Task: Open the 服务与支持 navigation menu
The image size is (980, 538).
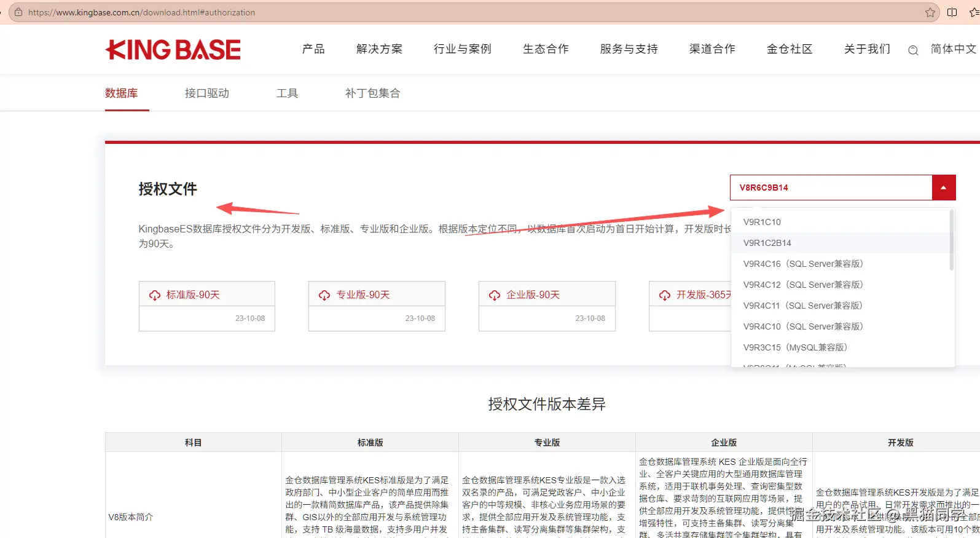Action: pos(629,49)
